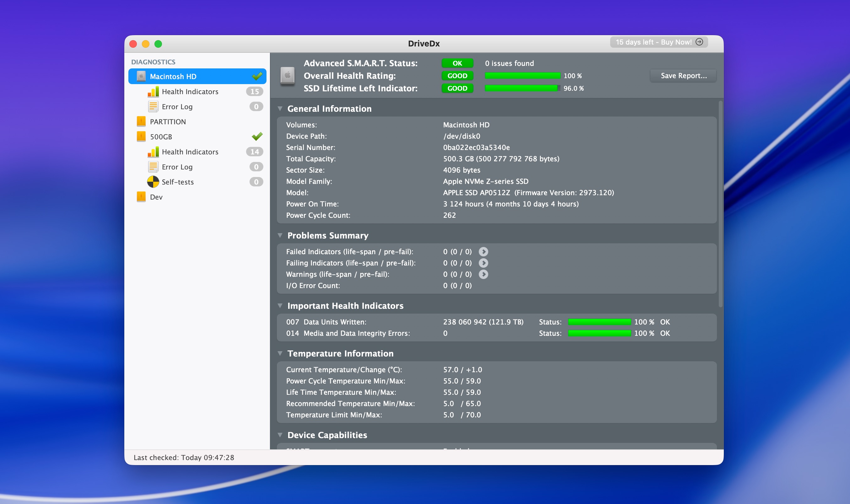
Task: Click the arrow icon in the Buy Now banner
Action: click(699, 42)
